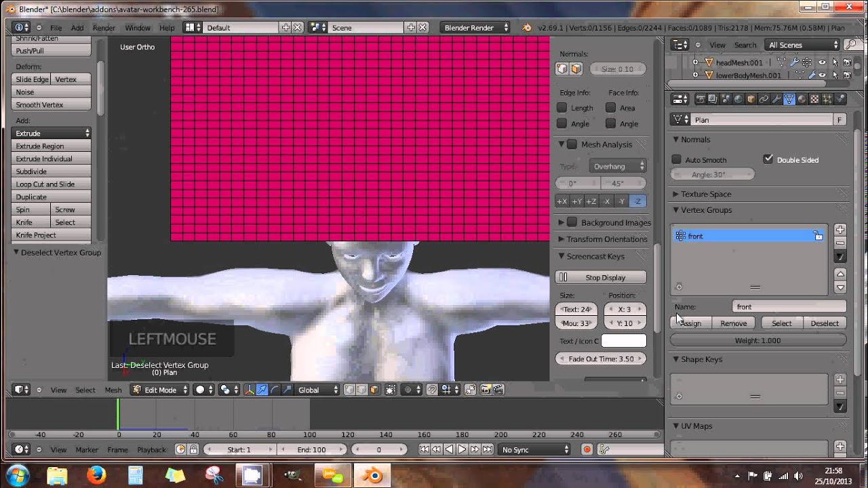Open the Object Data tab (triangle mesh icon)
Viewport: 868px width, 488px height.
[789, 99]
